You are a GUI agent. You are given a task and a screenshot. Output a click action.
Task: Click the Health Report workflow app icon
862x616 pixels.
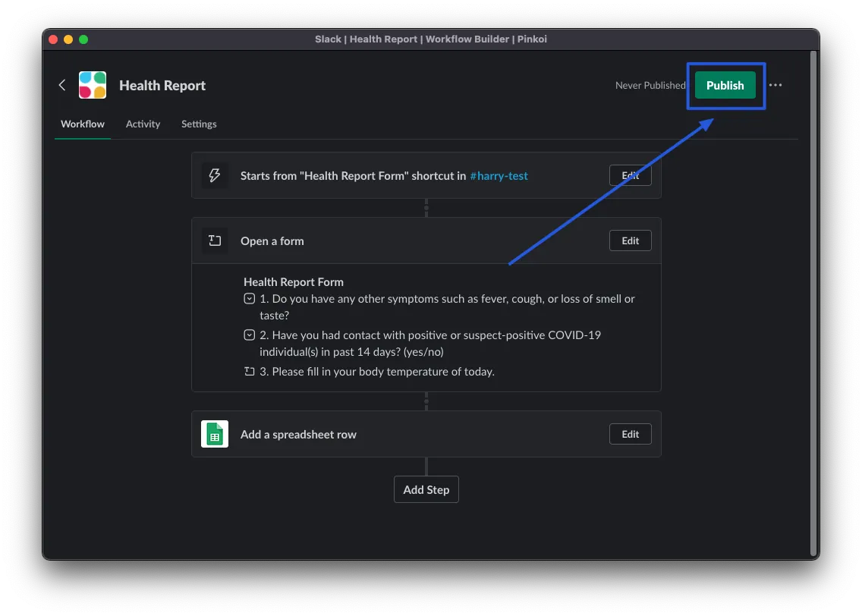pyautogui.click(x=93, y=85)
